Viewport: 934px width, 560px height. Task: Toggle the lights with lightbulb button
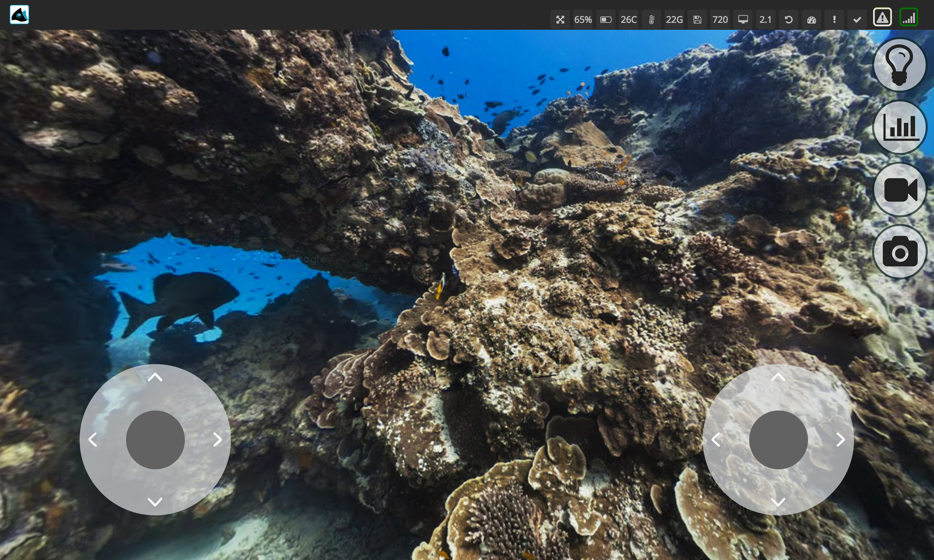pyautogui.click(x=899, y=65)
